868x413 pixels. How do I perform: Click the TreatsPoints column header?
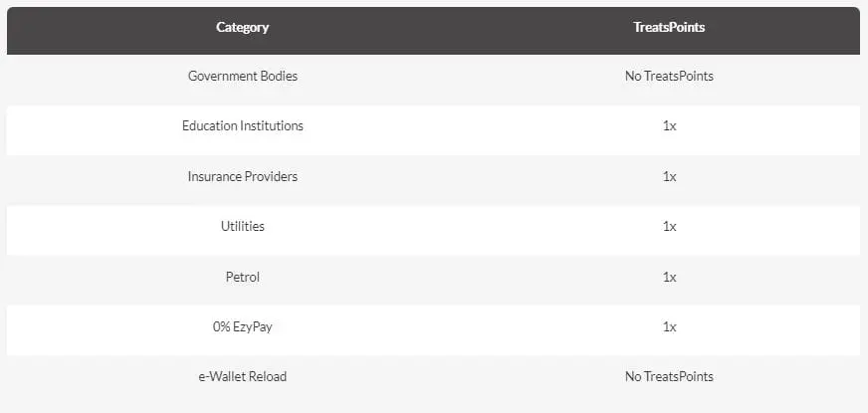click(669, 28)
